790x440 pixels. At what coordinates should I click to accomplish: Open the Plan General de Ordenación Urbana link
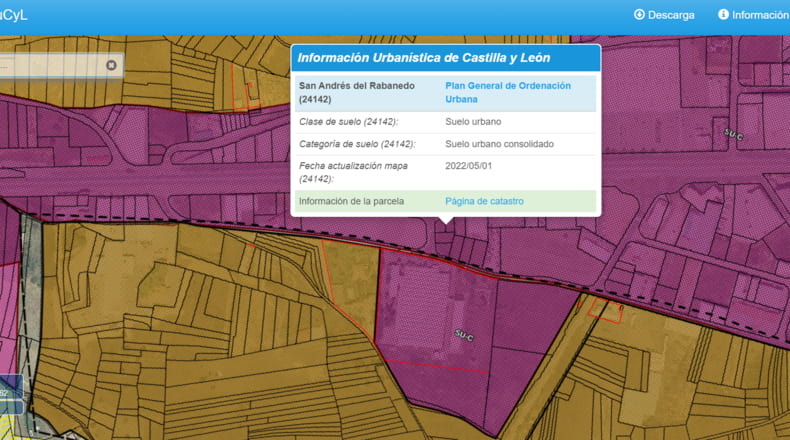[x=508, y=92]
